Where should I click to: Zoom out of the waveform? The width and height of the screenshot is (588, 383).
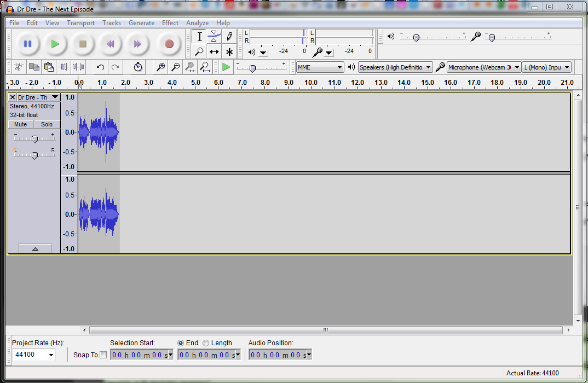pos(175,67)
